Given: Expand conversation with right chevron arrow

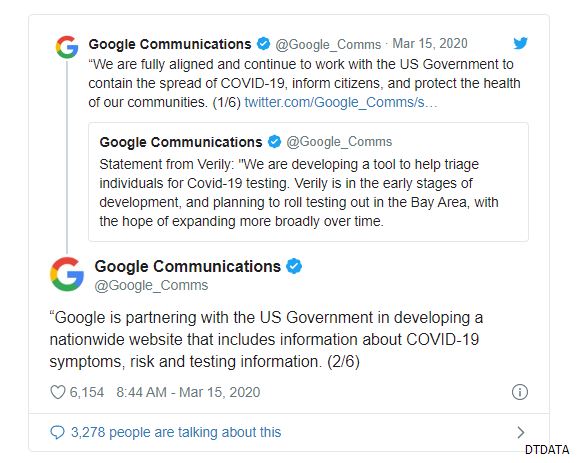Looking at the screenshot, I should click(x=520, y=432).
